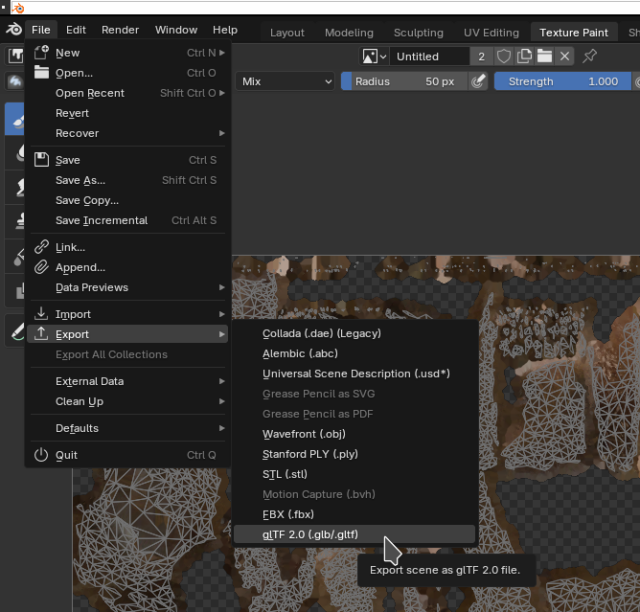Click the open image folder icon
The image size is (640, 612).
(544, 56)
